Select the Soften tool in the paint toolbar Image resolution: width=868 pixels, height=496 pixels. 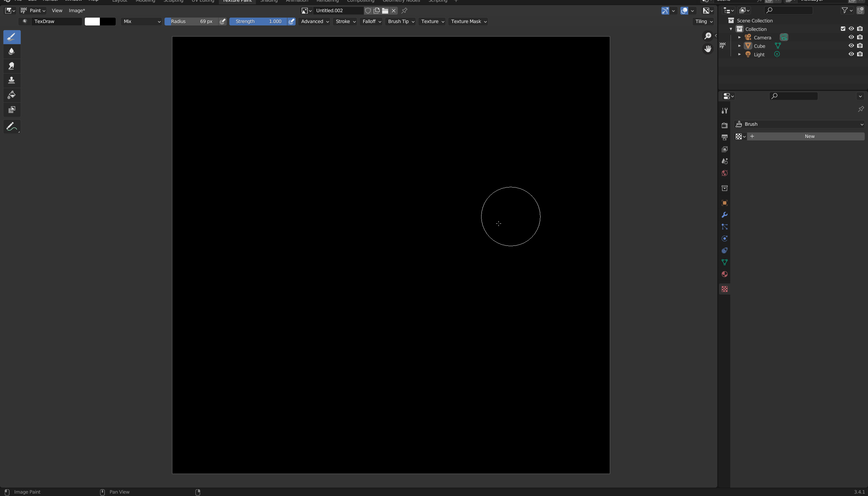coord(11,52)
